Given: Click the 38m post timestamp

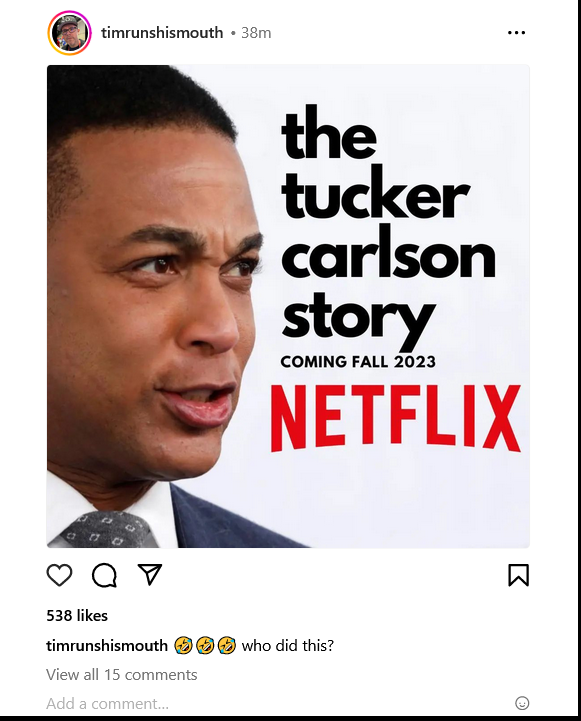Looking at the screenshot, I should point(256,33).
